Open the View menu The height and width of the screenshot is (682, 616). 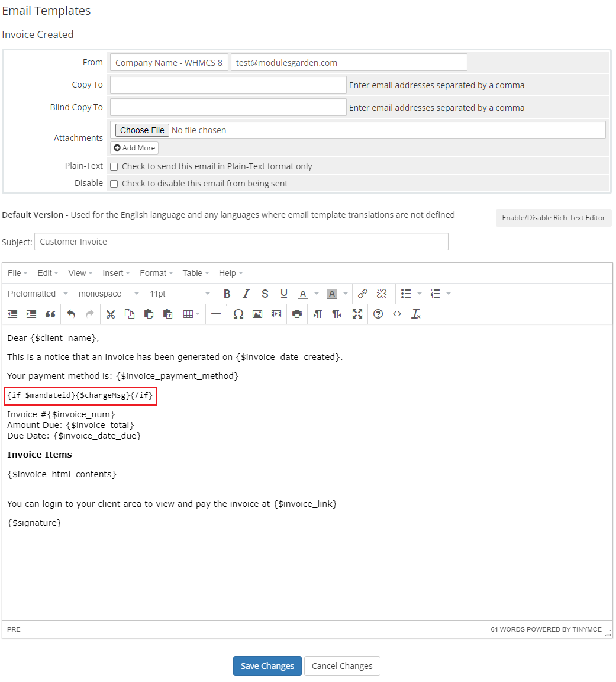[80, 273]
